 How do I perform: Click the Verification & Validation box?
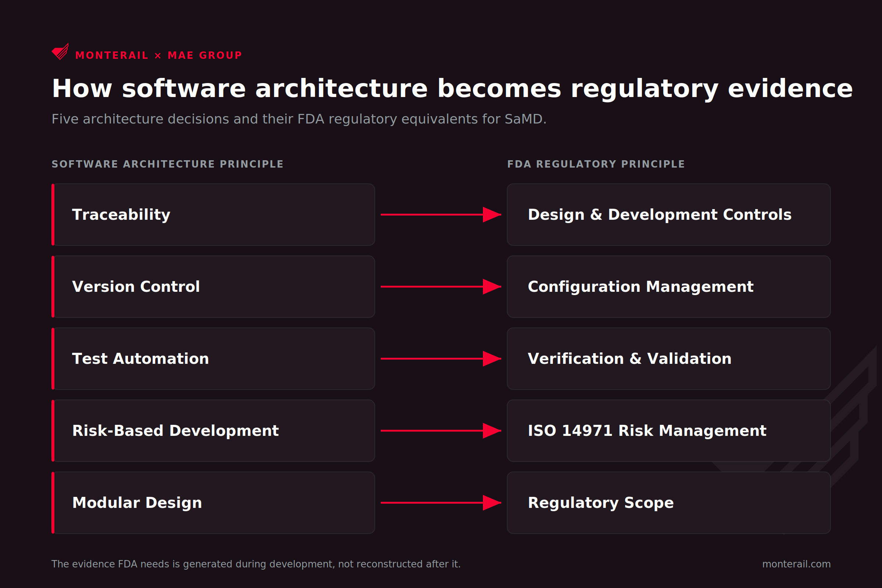(668, 359)
